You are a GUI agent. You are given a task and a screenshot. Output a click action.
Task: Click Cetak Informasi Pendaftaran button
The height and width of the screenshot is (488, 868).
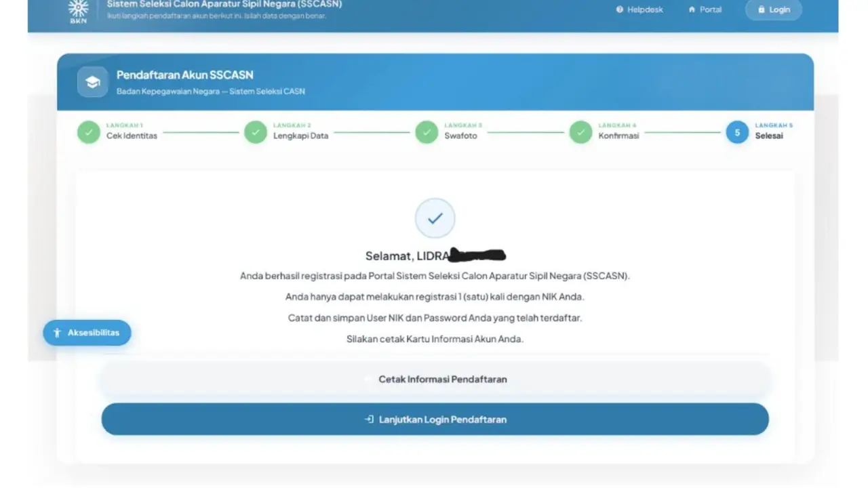click(435, 380)
